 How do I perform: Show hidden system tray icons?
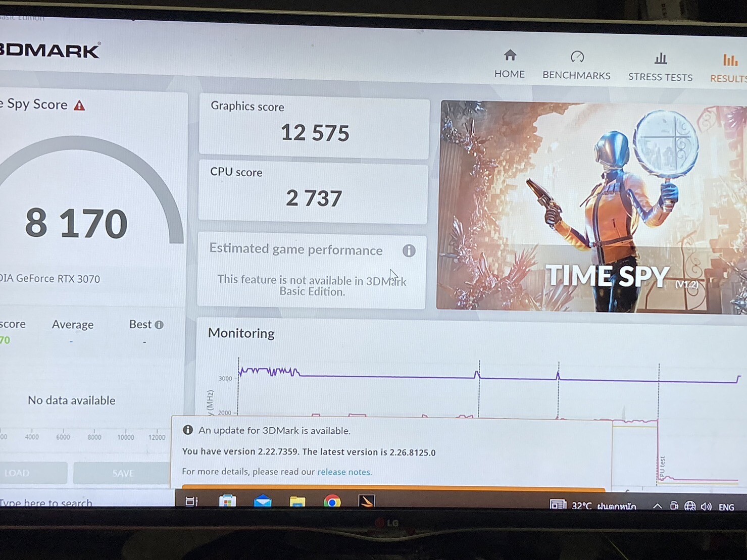coord(657,506)
